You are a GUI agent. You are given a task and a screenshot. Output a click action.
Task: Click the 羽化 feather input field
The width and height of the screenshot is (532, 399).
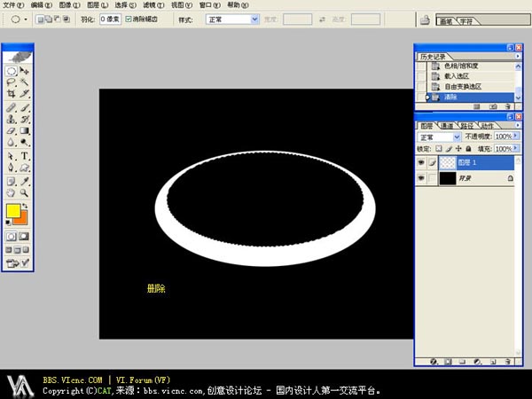pos(110,18)
